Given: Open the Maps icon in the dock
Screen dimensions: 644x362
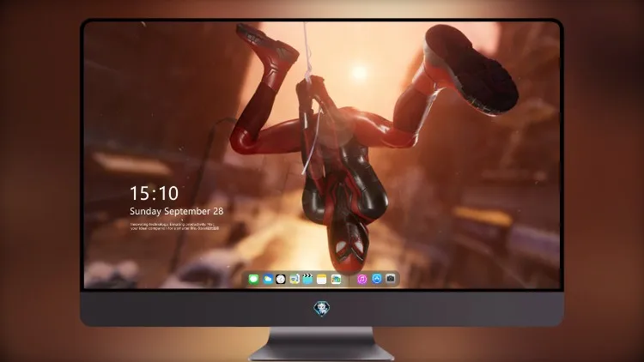Looking at the screenshot, I should point(336,280).
